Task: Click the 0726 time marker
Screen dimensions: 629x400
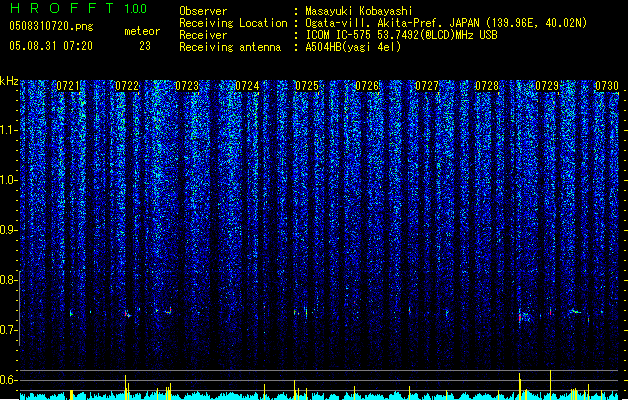Action: click(367, 86)
